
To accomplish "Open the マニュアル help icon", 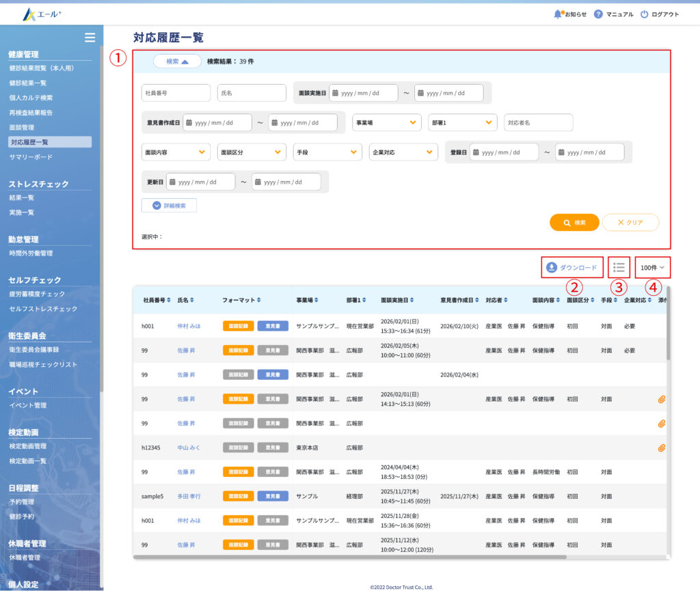I will tap(598, 14).
